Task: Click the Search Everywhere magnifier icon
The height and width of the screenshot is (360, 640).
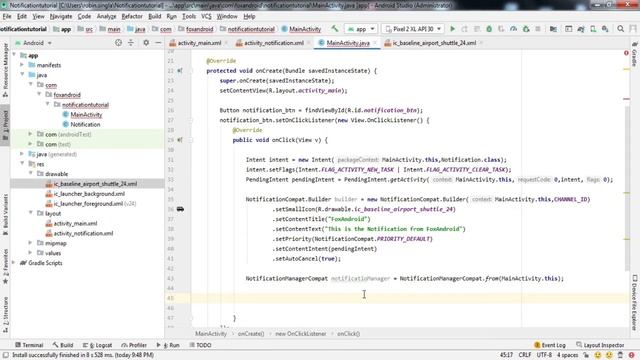Action: pyautogui.click(x=620, y=29)
